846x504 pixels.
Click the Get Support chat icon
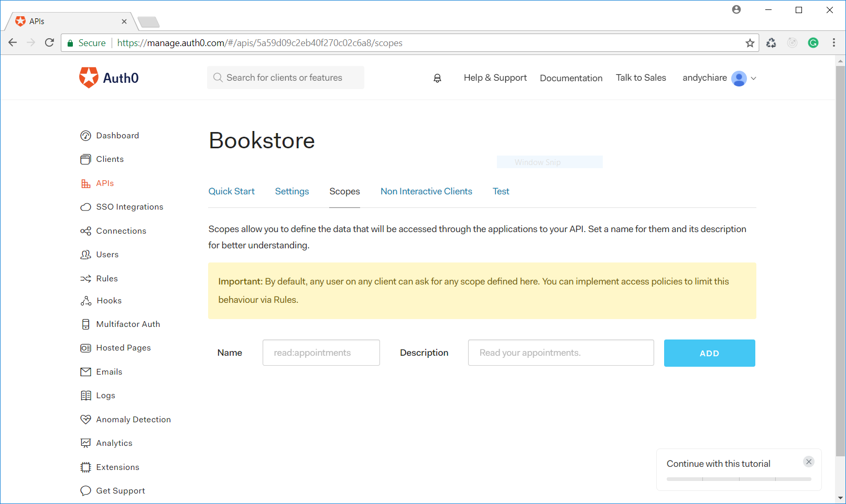click(85, 491)
